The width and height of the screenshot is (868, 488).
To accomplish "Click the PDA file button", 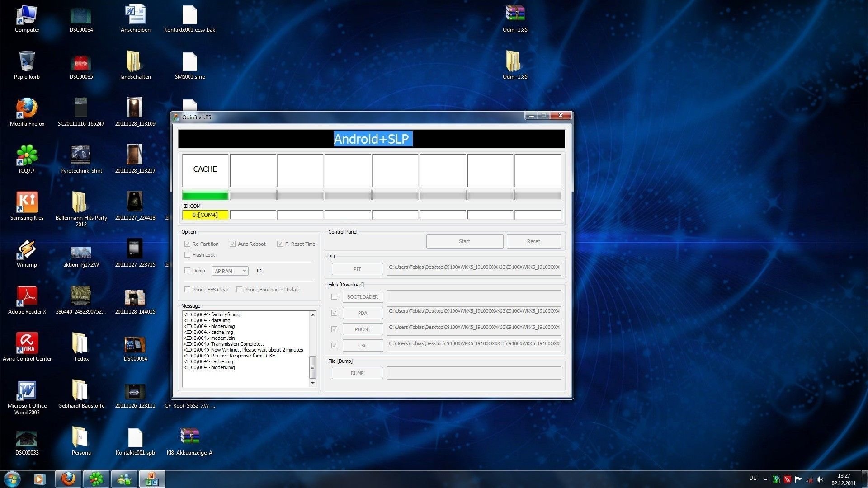I will tap(363, 313).
